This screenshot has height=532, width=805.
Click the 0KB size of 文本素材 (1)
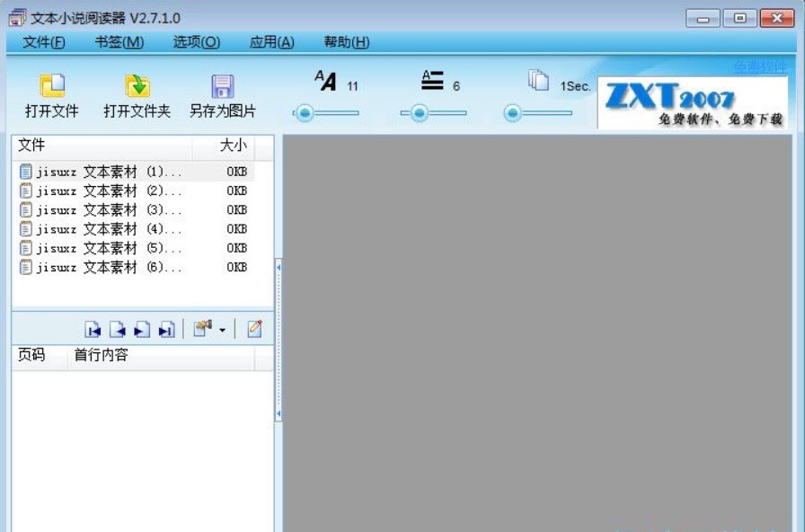236,172
